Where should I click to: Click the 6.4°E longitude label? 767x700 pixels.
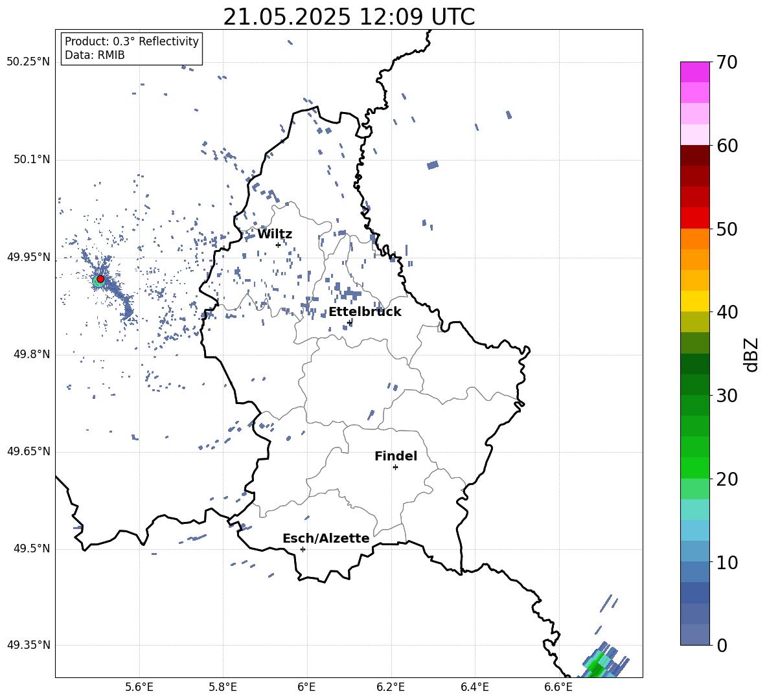coord(474,687)
